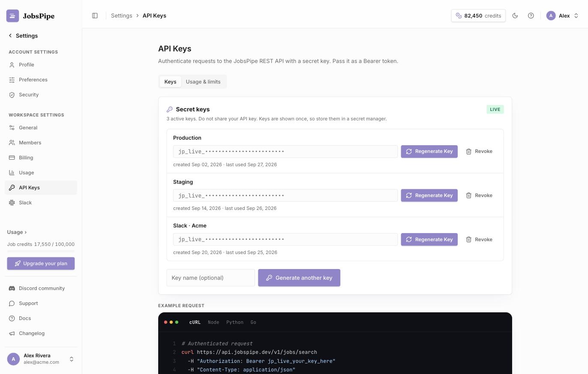Go to General workspace settings
This screenshot has width=588, height=374.
pos(41,128)
